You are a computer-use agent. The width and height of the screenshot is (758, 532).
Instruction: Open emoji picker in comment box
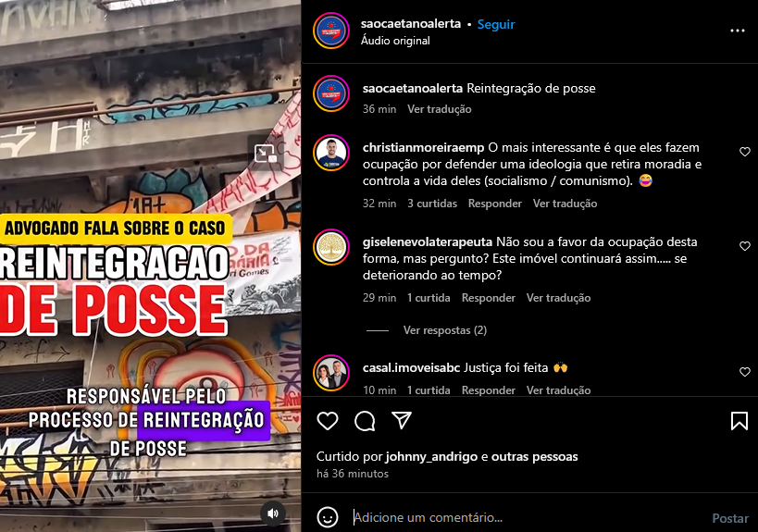click(x=328, y=517)
